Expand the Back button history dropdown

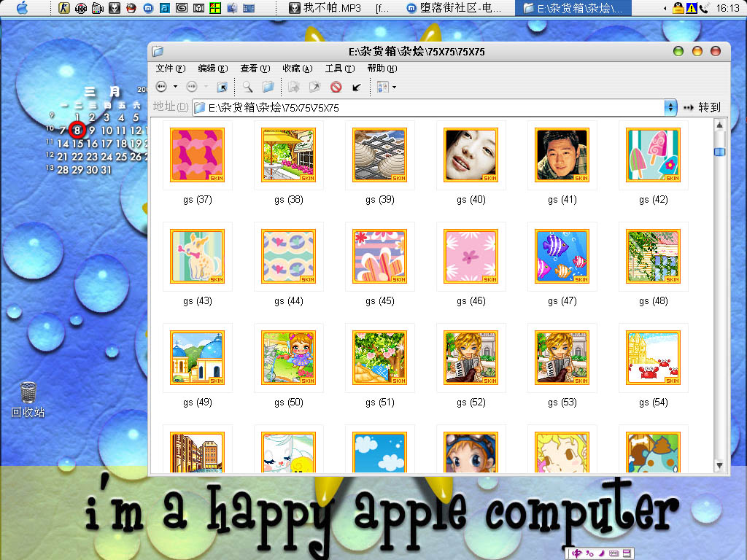[x=175, y=87]
